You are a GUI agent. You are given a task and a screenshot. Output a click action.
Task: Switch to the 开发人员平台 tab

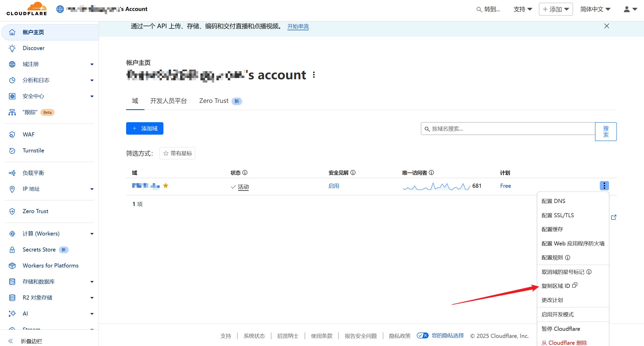(x=168, y=101)
